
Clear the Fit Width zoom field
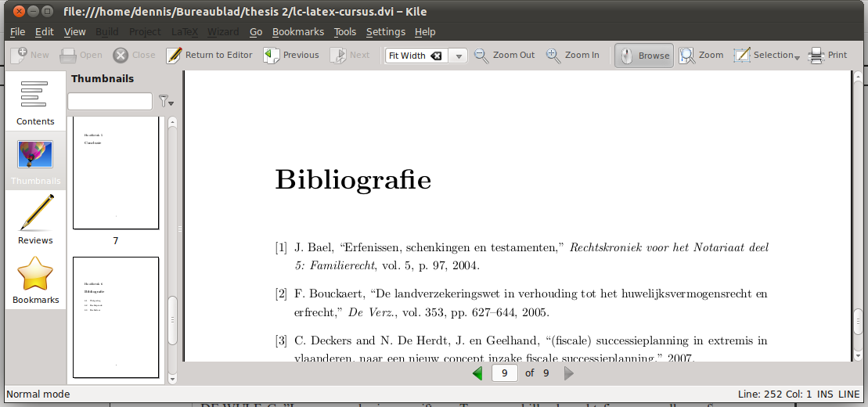(x=436, y=56)
